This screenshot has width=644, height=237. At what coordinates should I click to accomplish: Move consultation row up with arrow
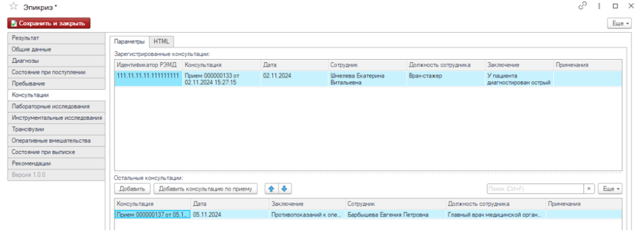[271, 189]
